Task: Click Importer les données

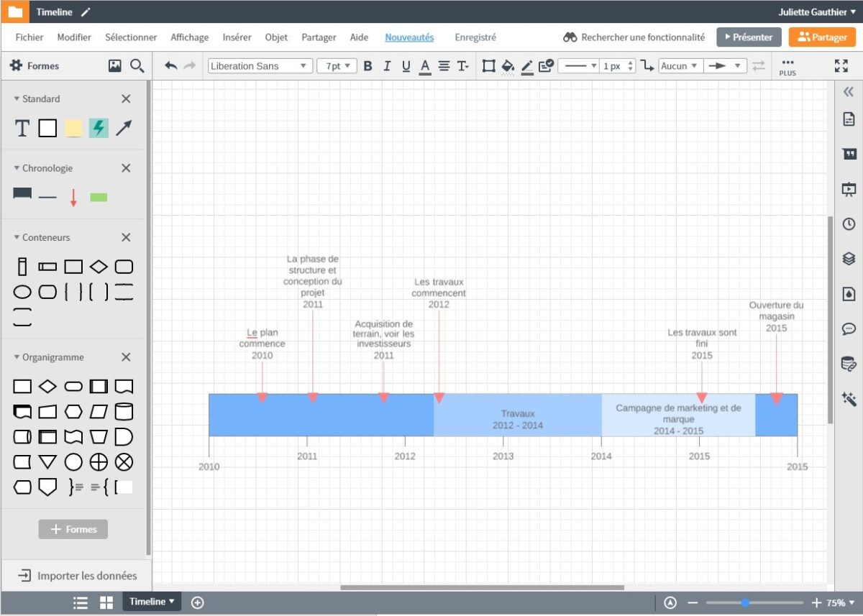Action: coord(78,576)
